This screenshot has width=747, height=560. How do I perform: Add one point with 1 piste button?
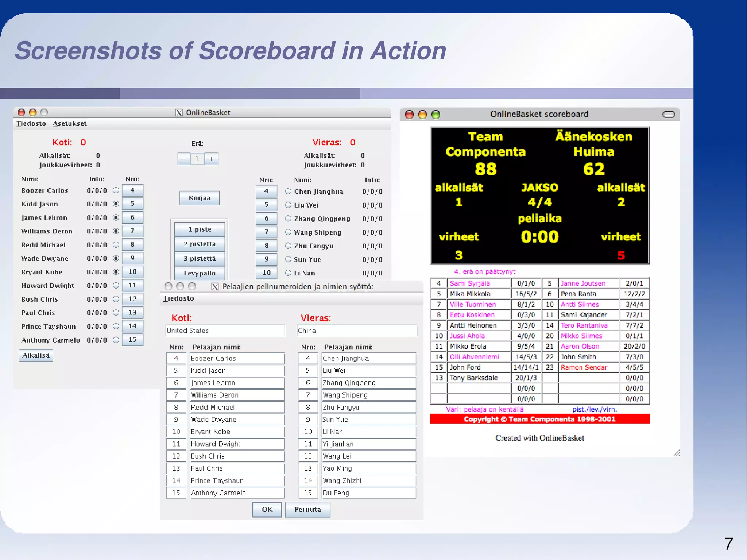coord(200,229)
